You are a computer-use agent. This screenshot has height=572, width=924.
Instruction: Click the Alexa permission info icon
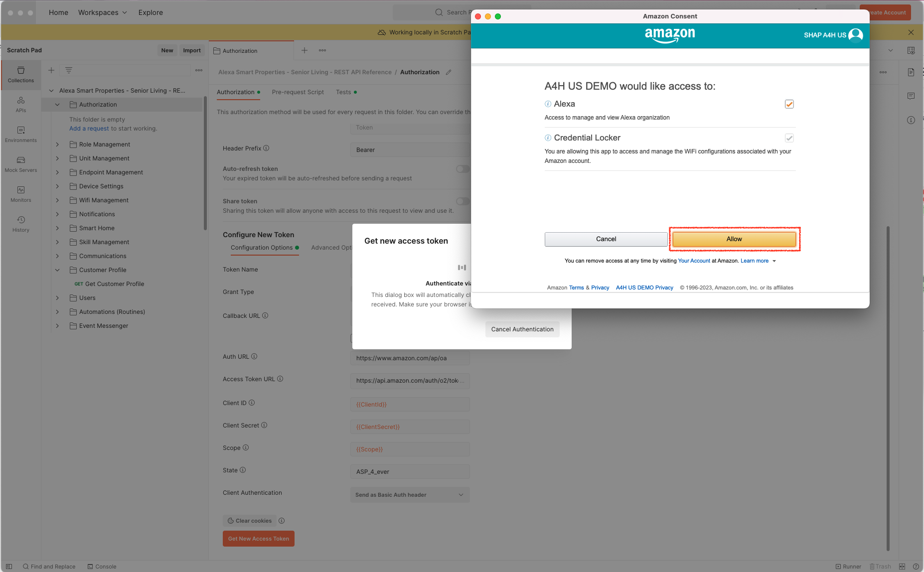[x=548, y=104]
